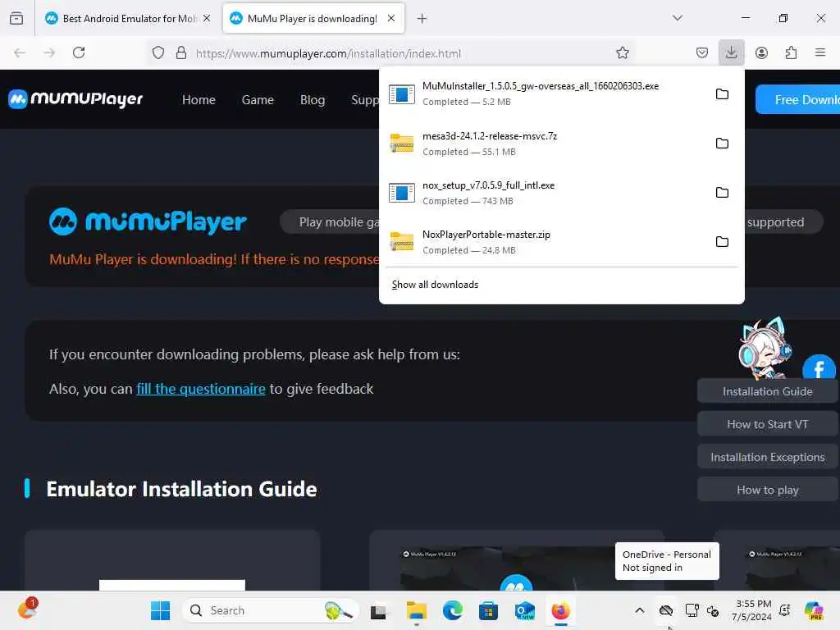Click Firefox icon on taskbar
The width and height of the screenshot is (840, 630).
[561, 611]
